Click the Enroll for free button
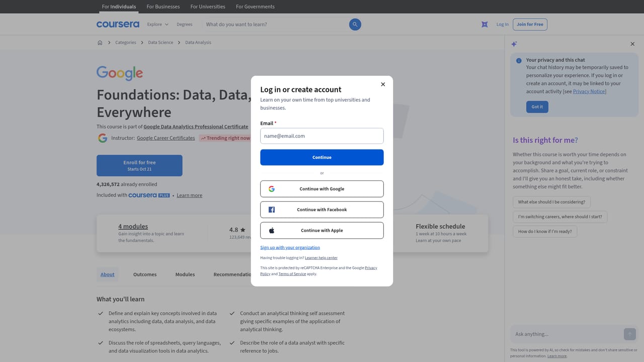Image resolution: width=644 pixels, height=362 pixels. [139, 165]
